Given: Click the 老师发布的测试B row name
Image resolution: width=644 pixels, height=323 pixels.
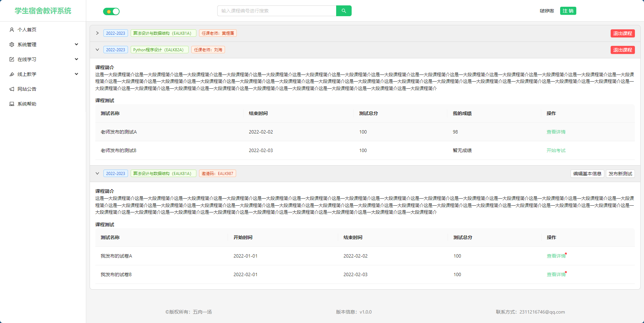Looking at the screenshot, I should point(119,150).
